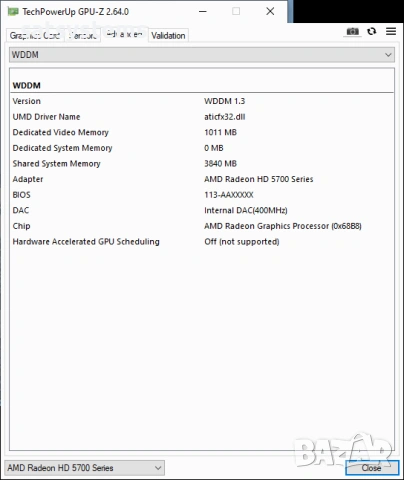Click the Off (not supported) value
The height and width of the screenshot is (480, 404).
(x=242, y=242)
